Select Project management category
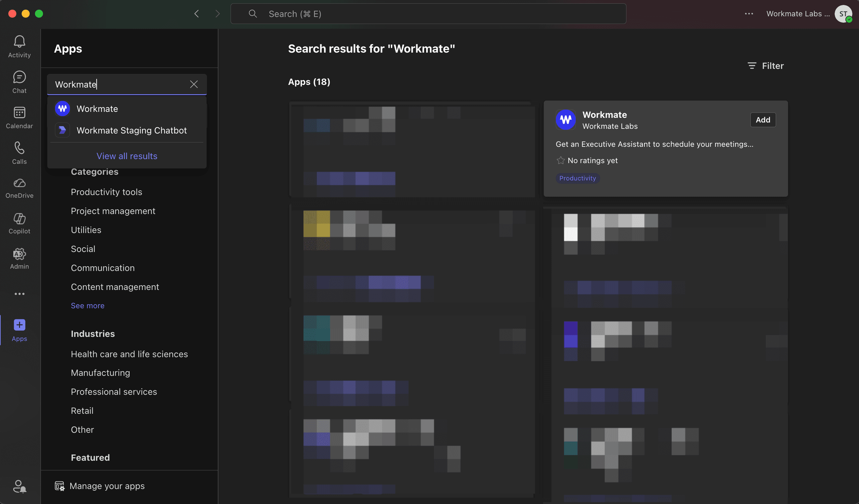The width and height of the screenshot is (859, 504). (113, 211)
